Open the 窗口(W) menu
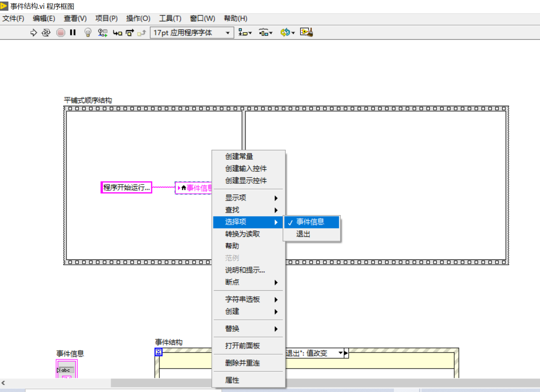Viewport: 540px width, 392px height. tap(202, 18)
